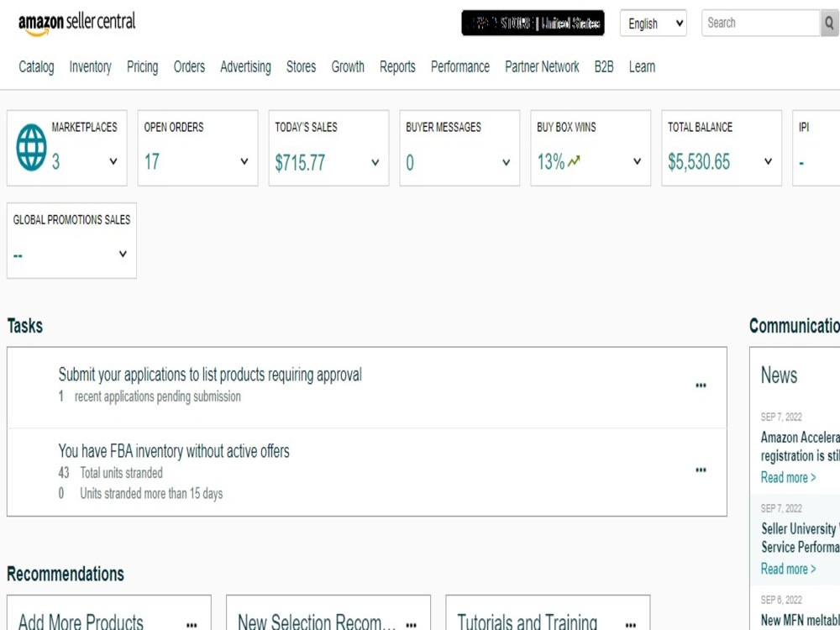Open the English language dropdown
The image size is (840, 630).
653,23
